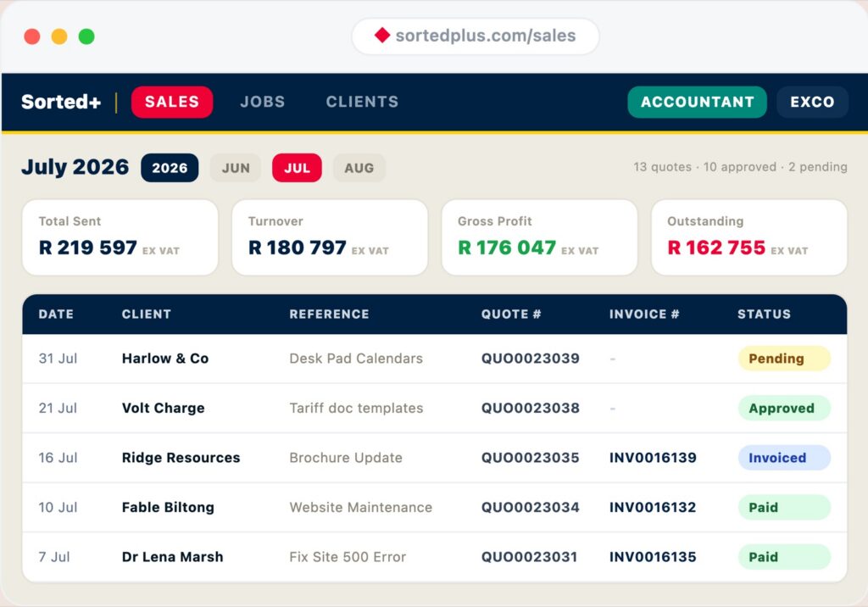Open the Gross Profit R 176 047 card
Viewport: 868px width, 607px height.
coord(540,237)
